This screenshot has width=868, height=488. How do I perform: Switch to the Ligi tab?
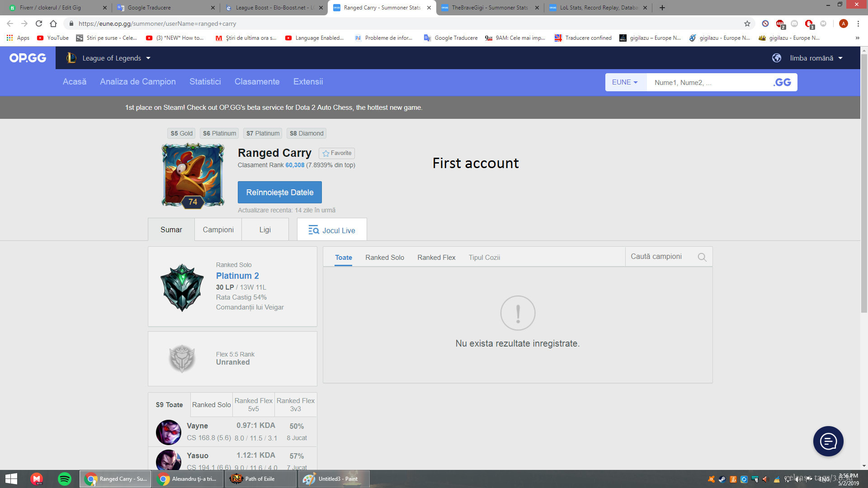[265, 230]
